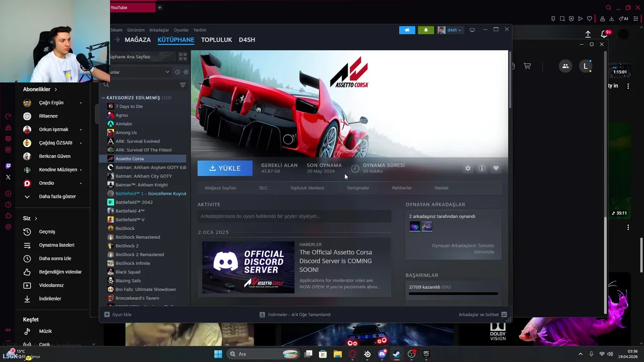The width and height of the screenshot is (644, 362).
Task: Show Assetto Corsa info icon
Action: click(482, 168)
